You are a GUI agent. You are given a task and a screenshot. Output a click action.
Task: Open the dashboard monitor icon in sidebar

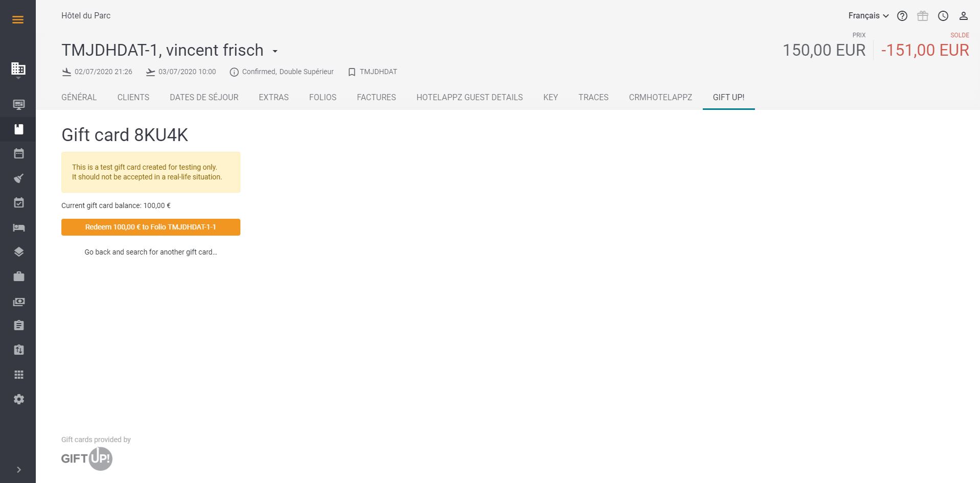(x=19, y=105)
